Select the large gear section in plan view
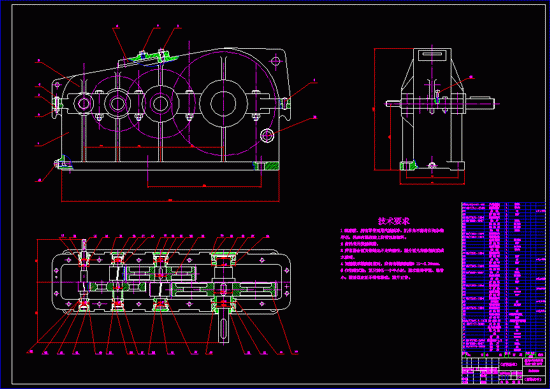Viewport: 550px width, 389px height. pyautogui.click(x=224, y=290)
